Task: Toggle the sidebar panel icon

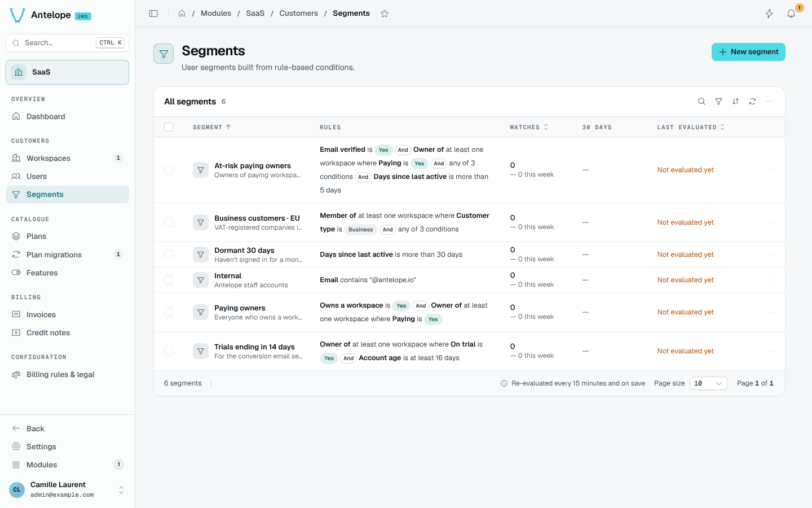Action: pyautogui.click(x=153, y=14)
